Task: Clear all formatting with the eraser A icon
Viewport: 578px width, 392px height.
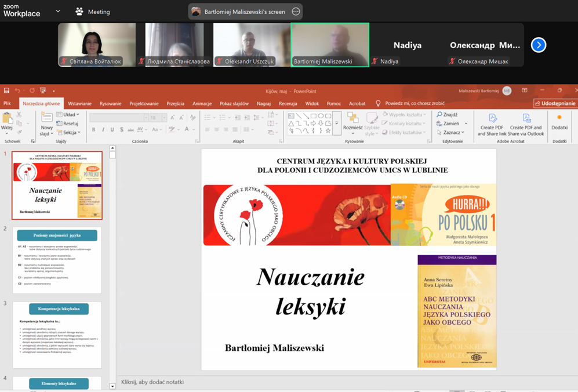Action: coord(192,118)
